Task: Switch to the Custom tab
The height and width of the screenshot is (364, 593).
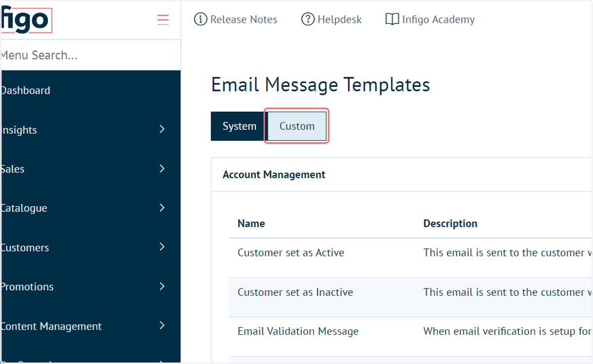Action: [297, 126]
